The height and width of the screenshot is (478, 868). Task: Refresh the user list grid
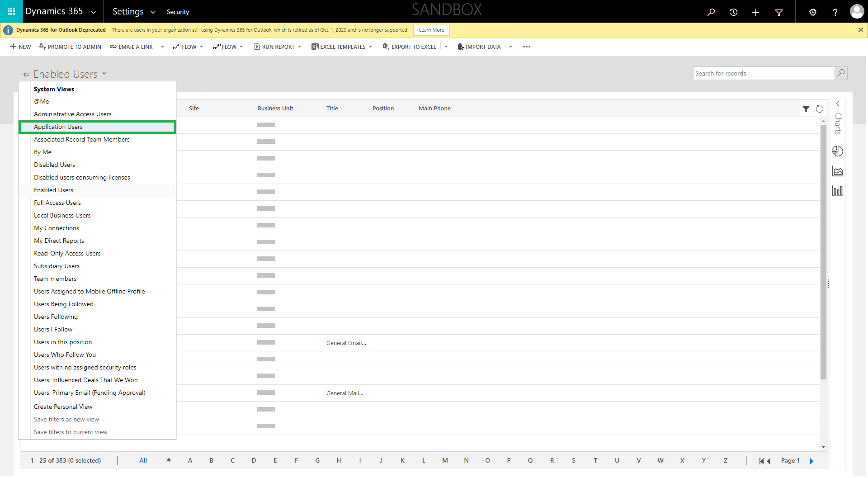click(x=819, y=109)
